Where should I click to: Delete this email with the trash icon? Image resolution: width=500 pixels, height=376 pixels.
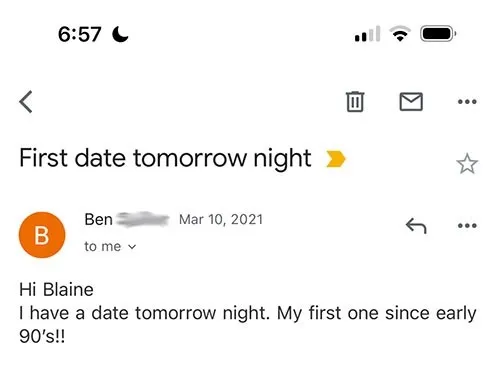[x=355, y=102]
